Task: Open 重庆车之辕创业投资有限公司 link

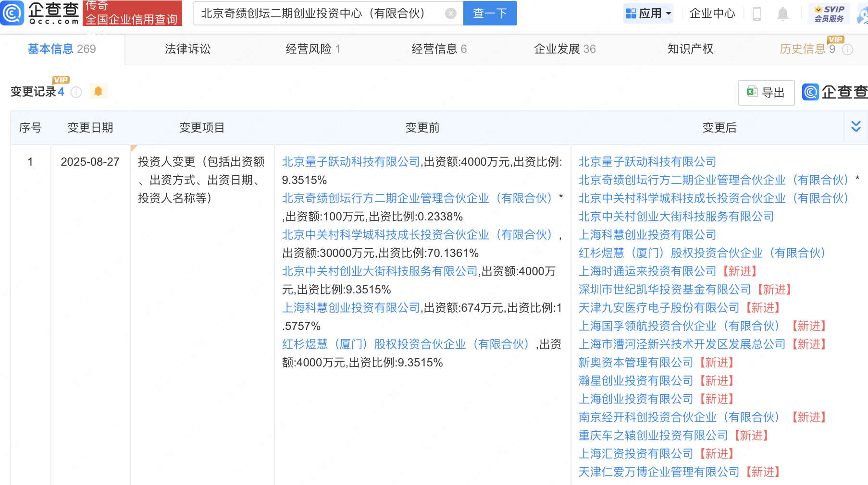Action: point(653,436)
